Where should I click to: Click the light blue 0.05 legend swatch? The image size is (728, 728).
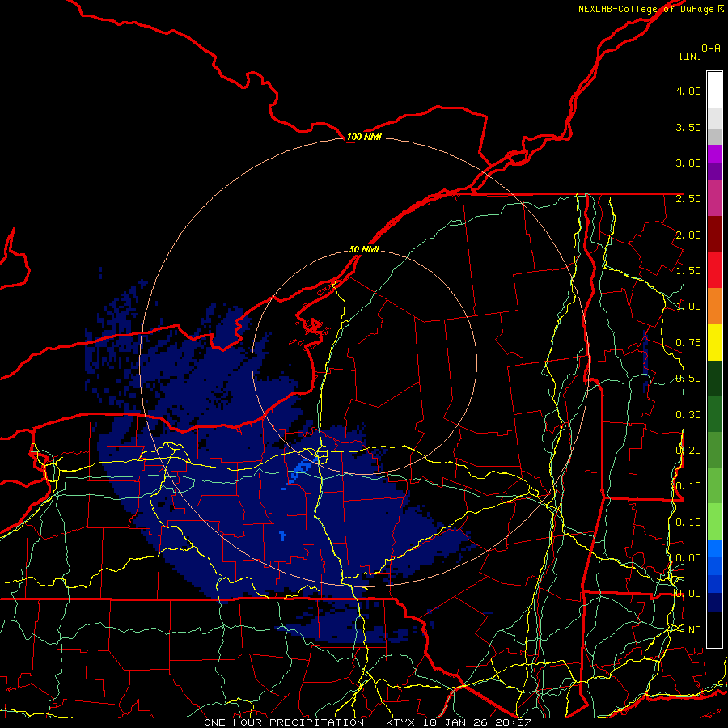[714, 548]
